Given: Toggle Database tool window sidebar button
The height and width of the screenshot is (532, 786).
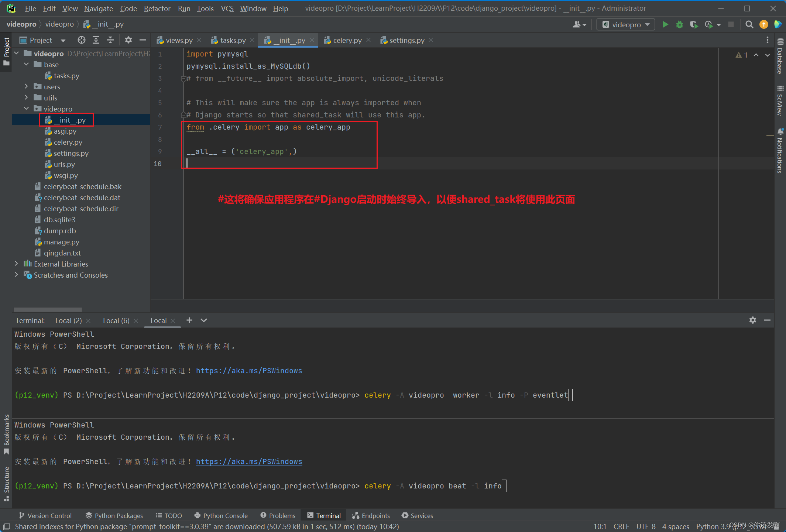Looking at the screenshot, I should tap(780, 56).
